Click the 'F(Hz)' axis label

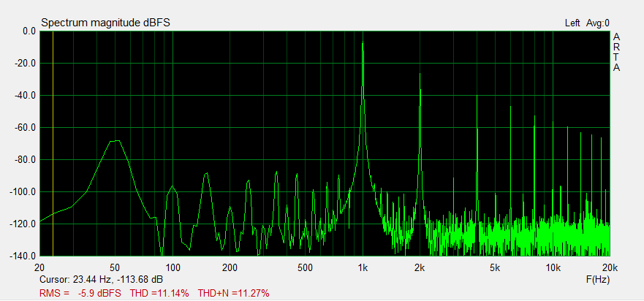598,280
